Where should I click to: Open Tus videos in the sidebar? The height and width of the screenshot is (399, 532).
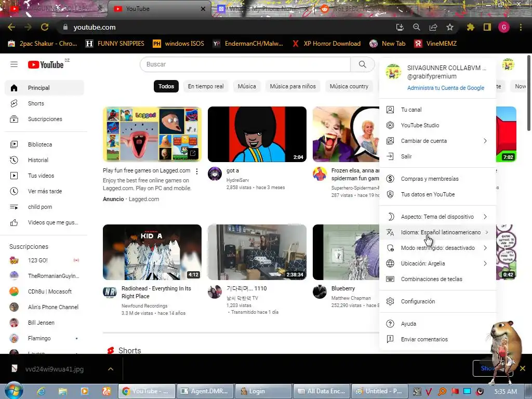45,176
